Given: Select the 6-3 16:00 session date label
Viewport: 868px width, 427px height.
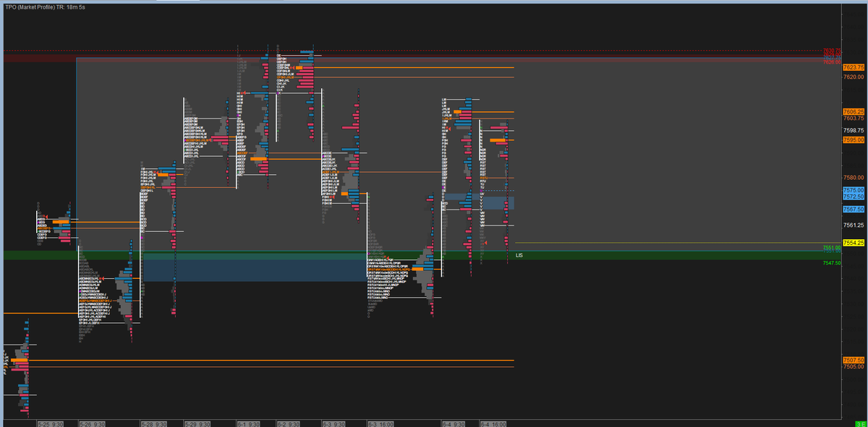Looking at the screenshot, I should coord(382,423).
